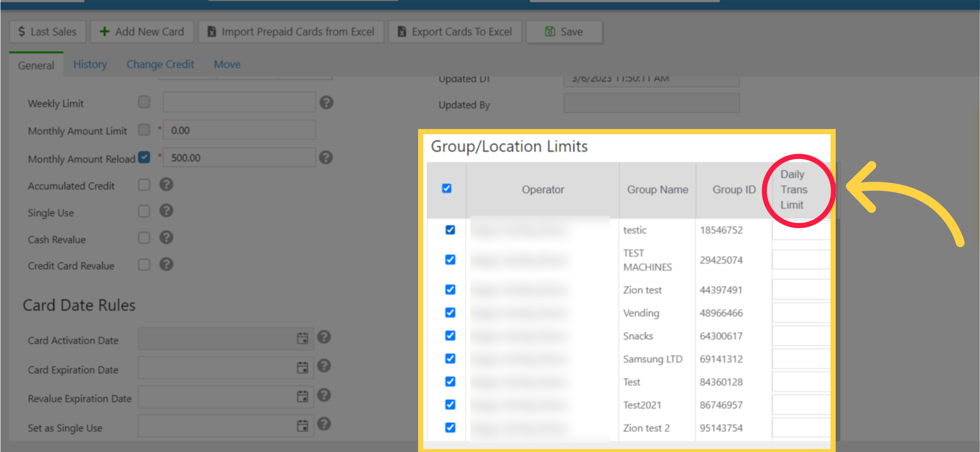Sort by the Operator column header

click(543, 190)
